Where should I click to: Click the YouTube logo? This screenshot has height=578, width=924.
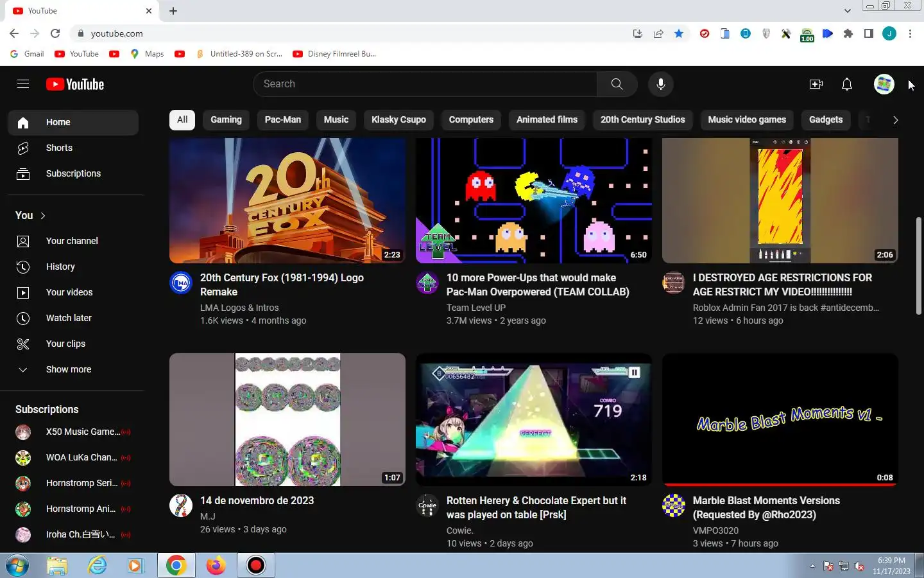[75, 84]
